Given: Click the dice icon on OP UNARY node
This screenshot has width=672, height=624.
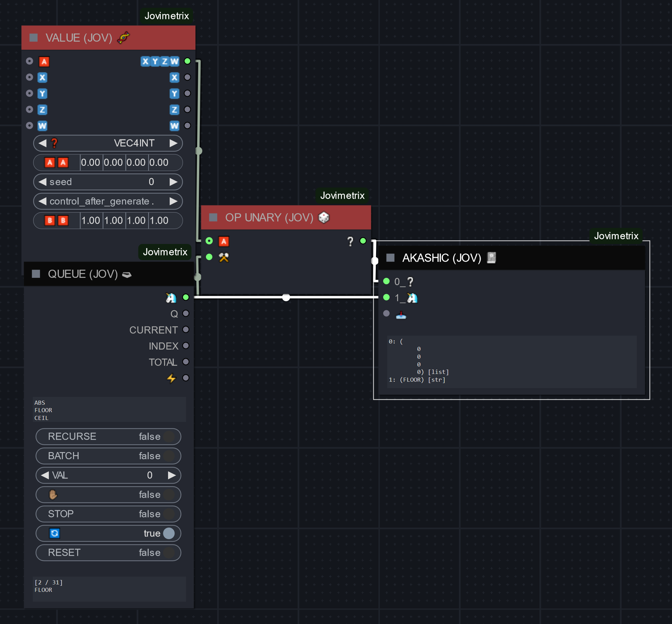Looking at the screenshot, I should pyautogui.click(x=324, y=218).
